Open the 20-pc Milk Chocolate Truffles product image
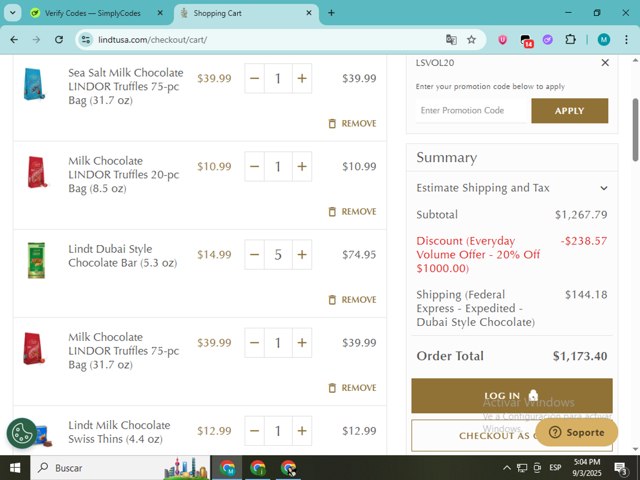Viewport: 640px width, 480px height. coord(36,172)
